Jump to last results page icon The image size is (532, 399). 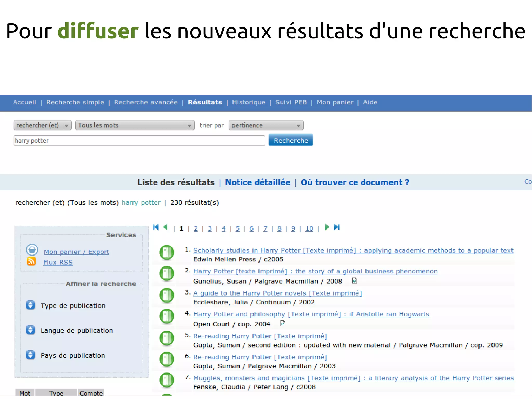tap(337, 227)
